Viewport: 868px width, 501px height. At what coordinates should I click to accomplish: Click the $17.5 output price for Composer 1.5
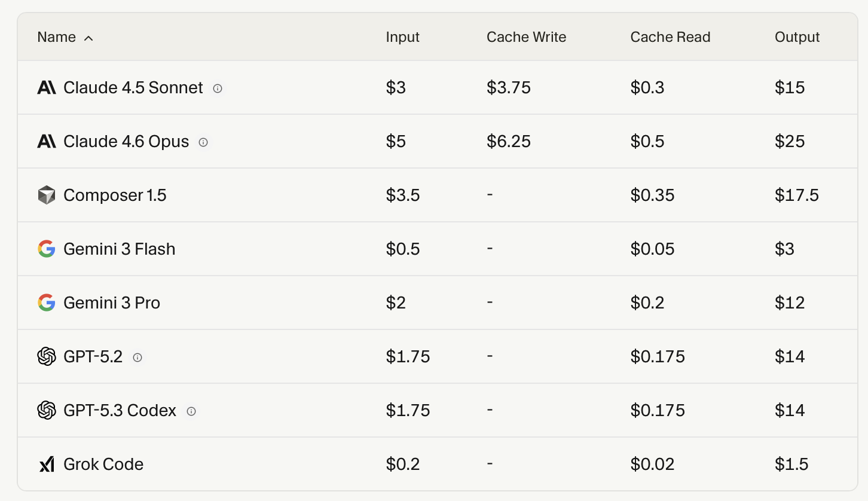796,195
